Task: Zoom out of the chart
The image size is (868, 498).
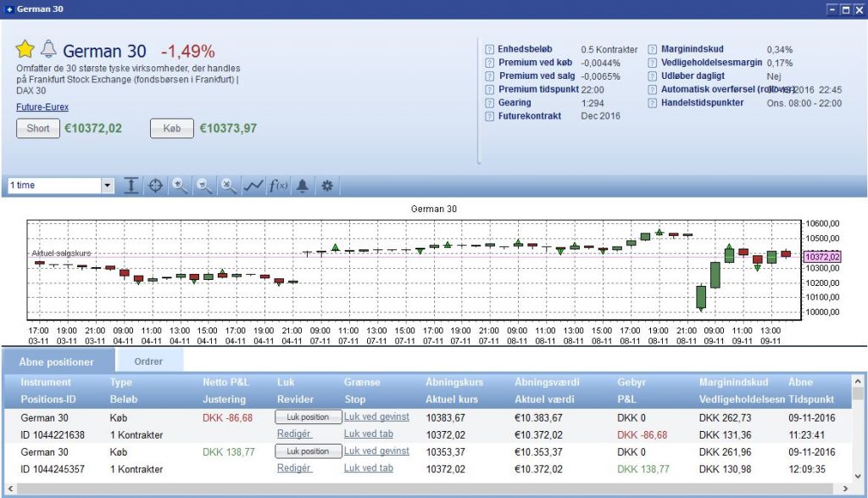Action: click(204, 186)
